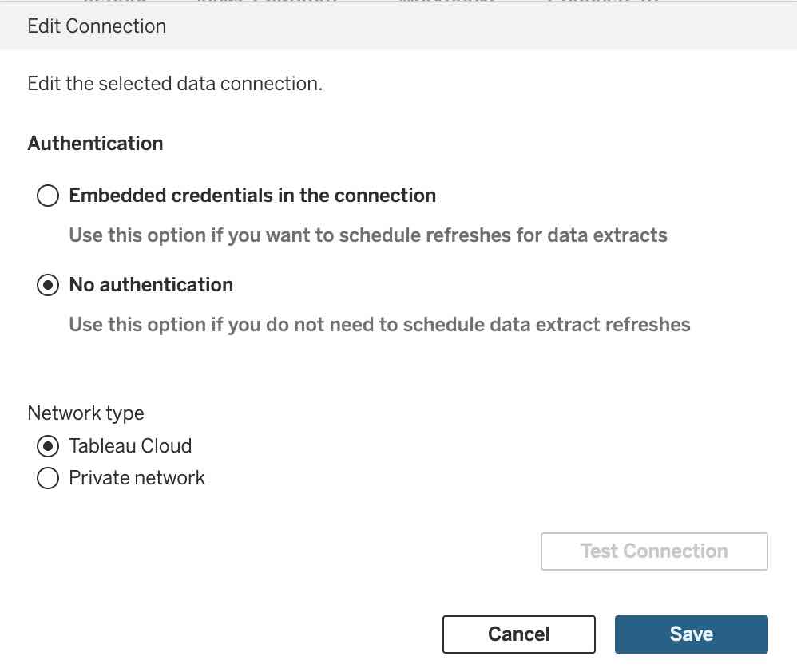
Task: Click the 'Embedded credentials in the connection' label
Action: 252,196
